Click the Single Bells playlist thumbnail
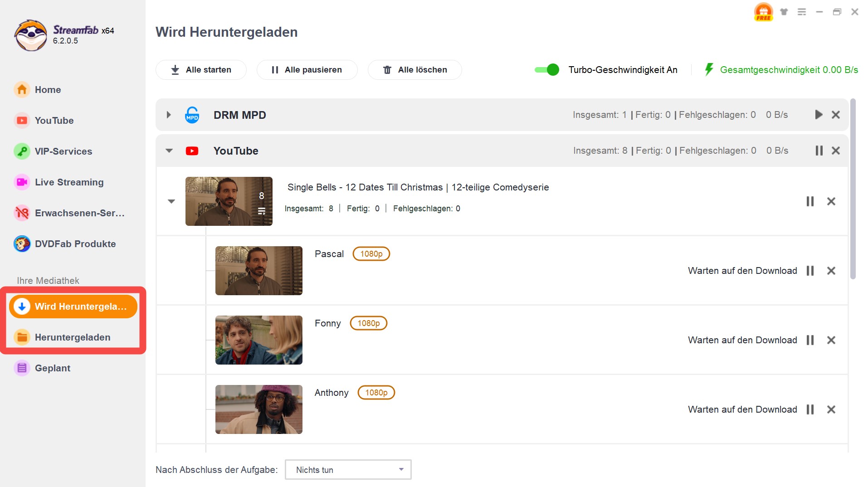 [229, 201]
